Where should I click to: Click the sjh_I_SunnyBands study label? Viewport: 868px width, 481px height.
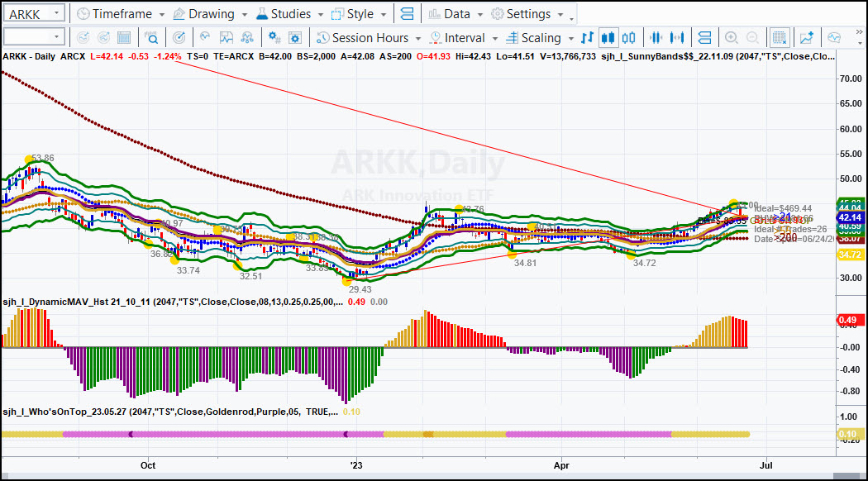[718, 56]
